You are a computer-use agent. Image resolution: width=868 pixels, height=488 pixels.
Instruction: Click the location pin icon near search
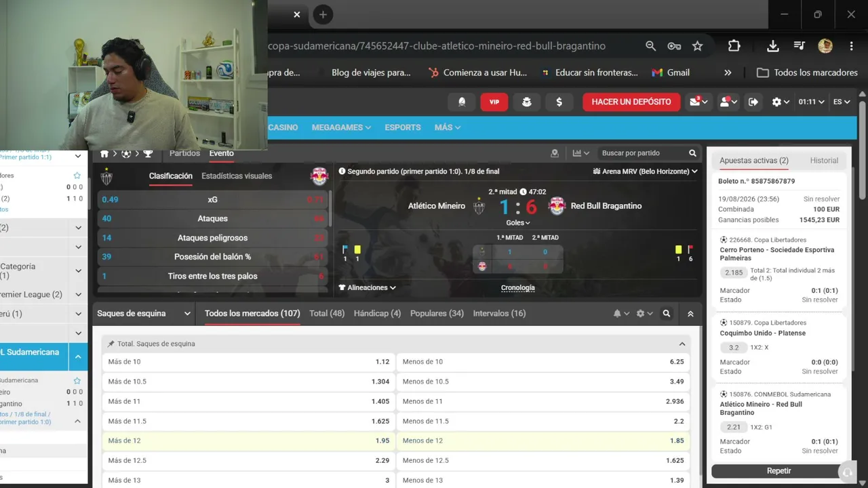555,153
